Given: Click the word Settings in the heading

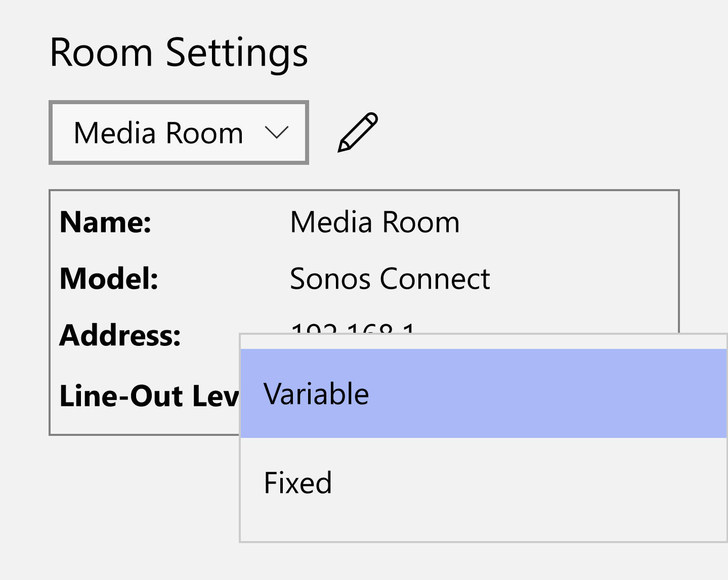Looking at the screenshot, I should (236, 52).
